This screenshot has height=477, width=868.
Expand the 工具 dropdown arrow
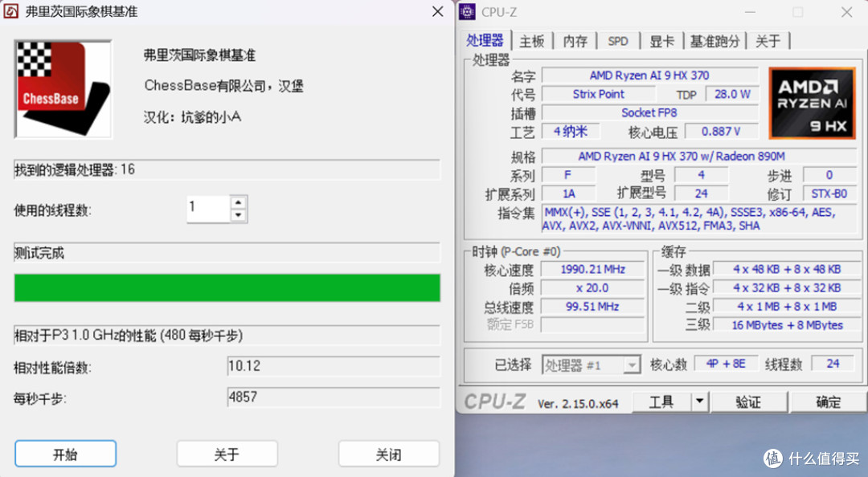[700, 402]
